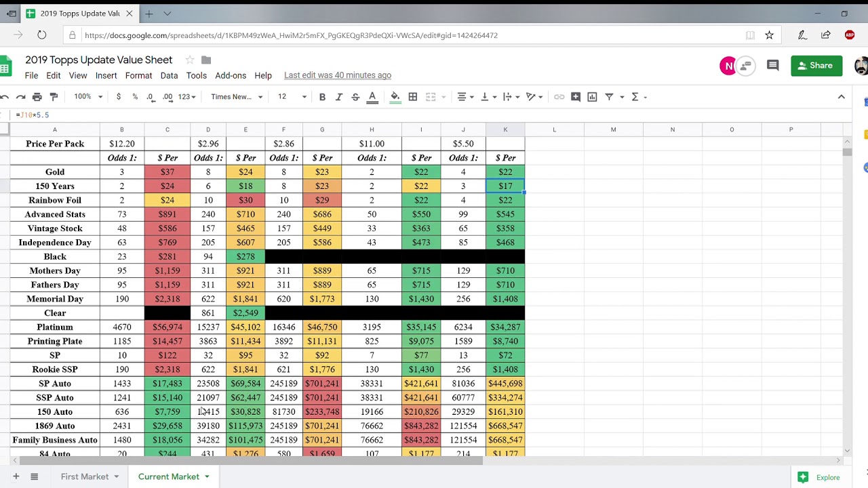Star the 2019 Topps Update Value Sheet document
Image resolution: width=868 pixels, height=488 pixels.
point(190,60)
